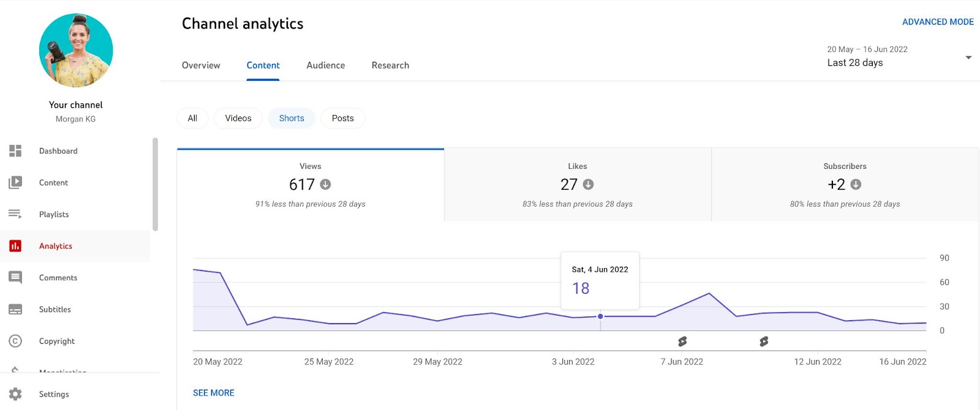980x410 pixels.
Task: Open Dashboard via its grid icon
Action: [x=15, y=151]
